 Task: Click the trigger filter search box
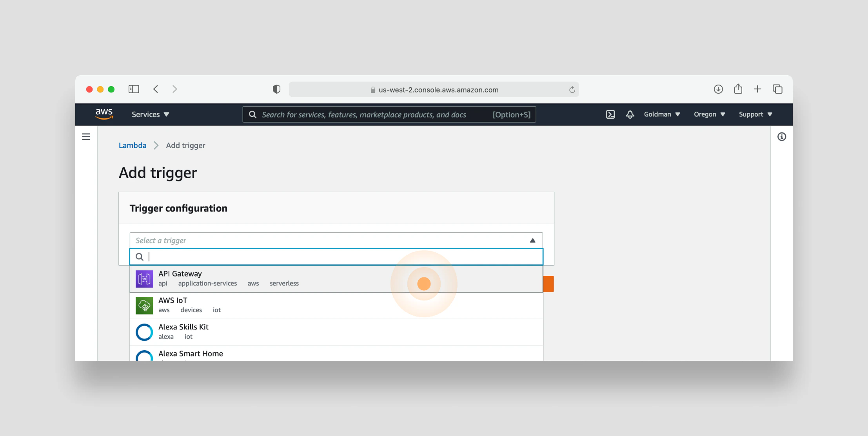pos(336,257)
